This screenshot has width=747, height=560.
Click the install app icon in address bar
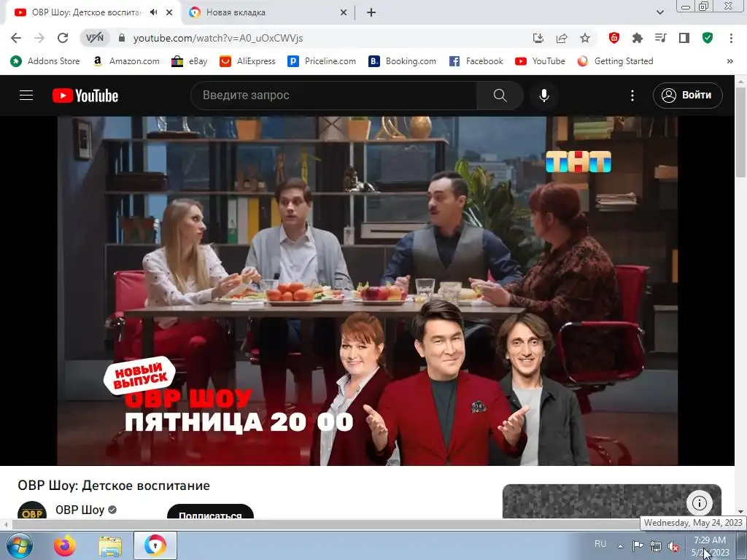[x=538, y=38]
